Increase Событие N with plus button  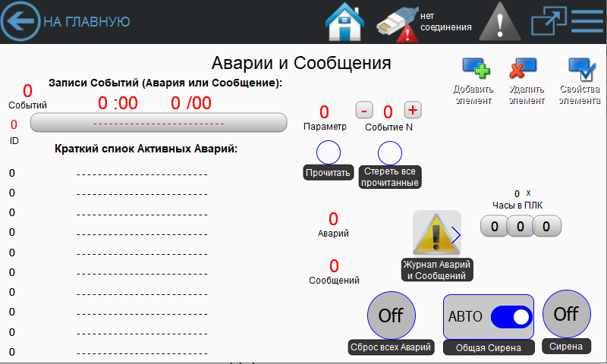coord(413,110)
